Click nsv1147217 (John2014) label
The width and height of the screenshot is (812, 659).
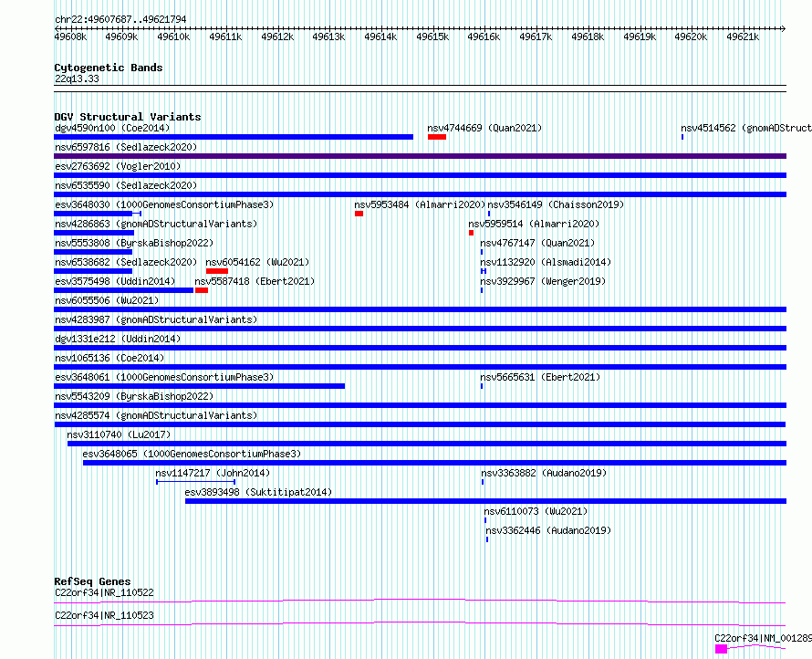(213, 473)
